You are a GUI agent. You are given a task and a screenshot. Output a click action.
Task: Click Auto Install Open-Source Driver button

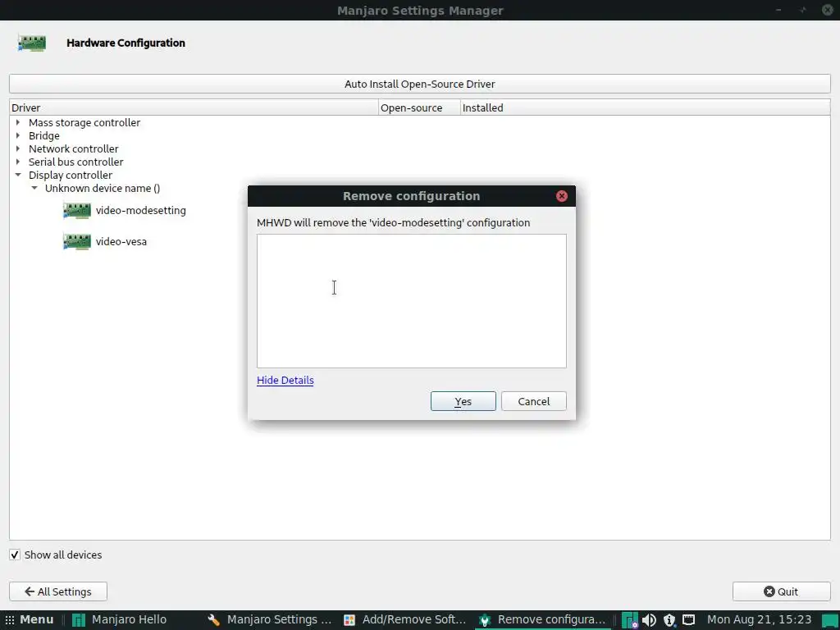click(x=419, y=84)
